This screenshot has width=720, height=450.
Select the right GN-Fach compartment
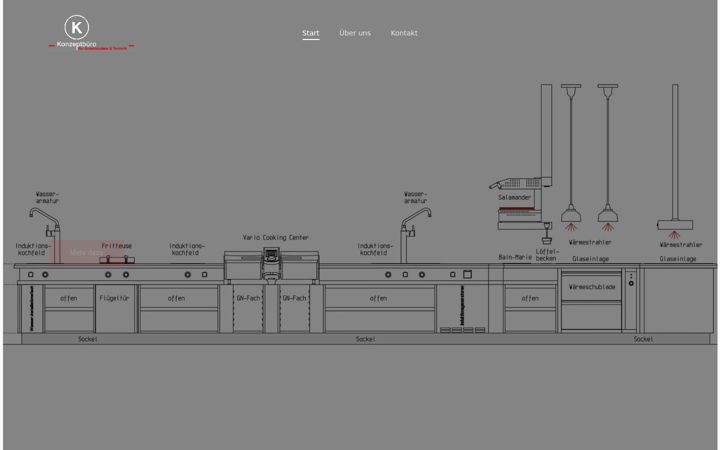pos(294,308)
